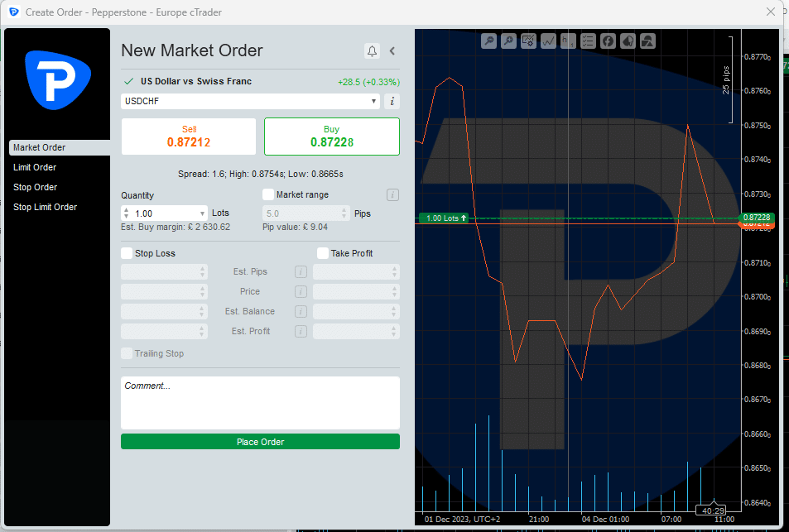Click the Buy 0.87228 button
The width and height of the screenshot is (789, 532).
click(x=332, y=137)
